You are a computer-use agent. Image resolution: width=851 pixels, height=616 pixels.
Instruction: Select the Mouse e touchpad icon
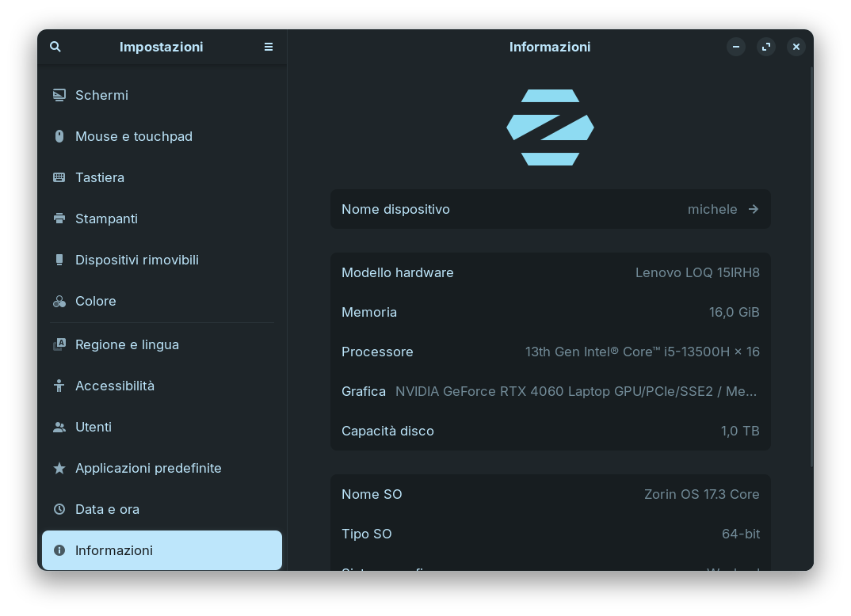59,136
